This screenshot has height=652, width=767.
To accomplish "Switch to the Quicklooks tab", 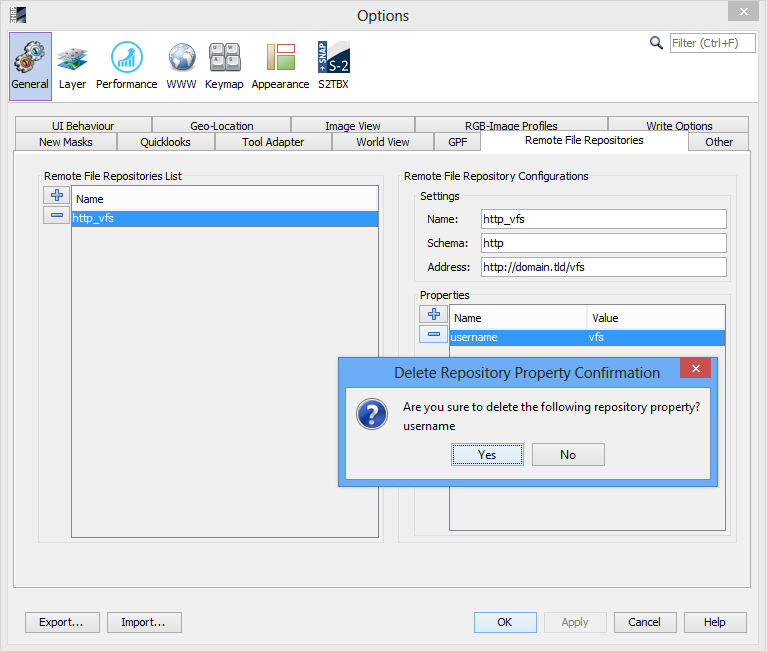I will (x=165, y=142).
